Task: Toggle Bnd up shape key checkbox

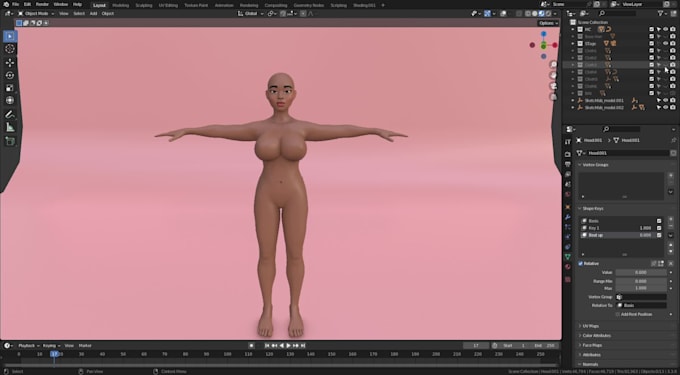Action: [x=659, y=235]
